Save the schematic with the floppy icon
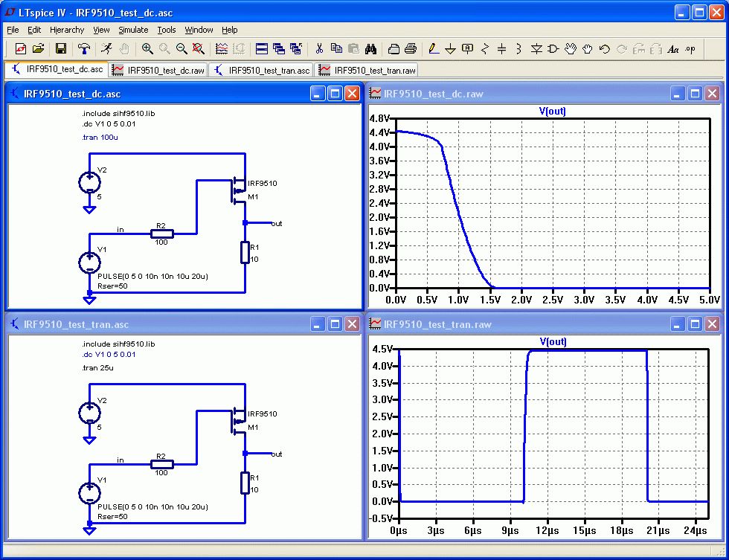 [61, 49]
